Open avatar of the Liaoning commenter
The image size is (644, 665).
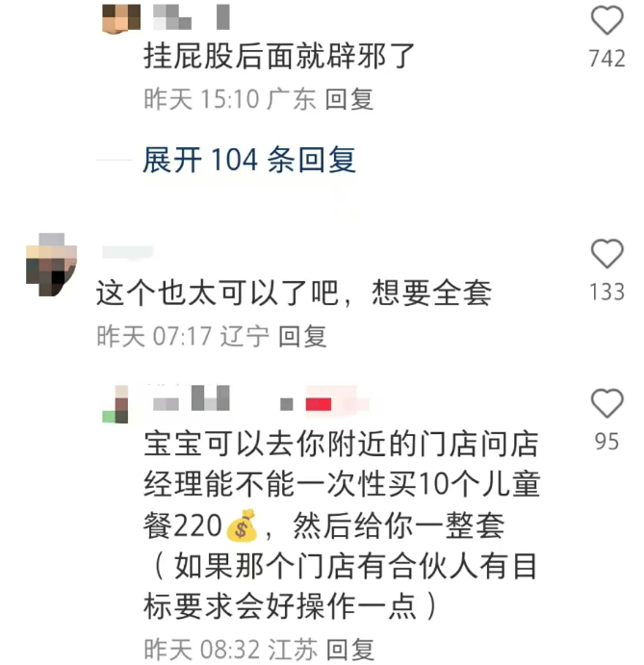pyautogui.click(x=51, y=265)
